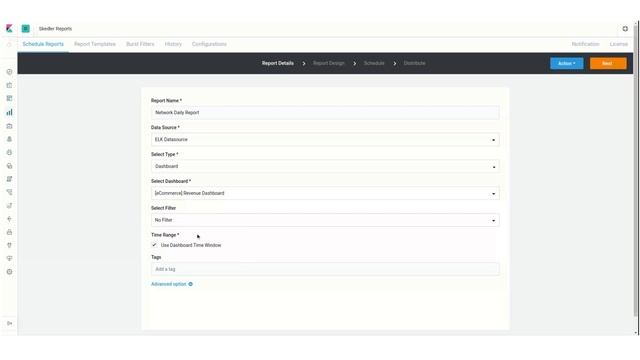640x360 pixels.
Task: Open the Select Dashboard dropdown
Action: [x=325, y=193]
